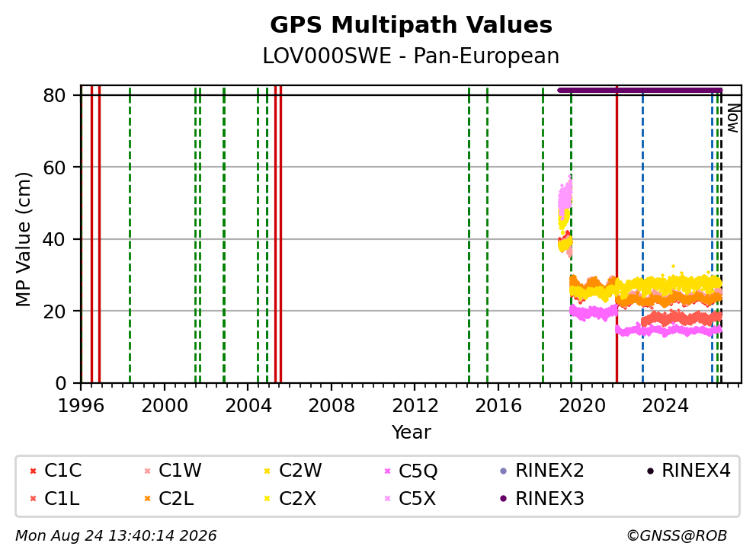Click the C2W yellow legend marker
This screenshot has width=756, height=559.
tap(267, 471)
